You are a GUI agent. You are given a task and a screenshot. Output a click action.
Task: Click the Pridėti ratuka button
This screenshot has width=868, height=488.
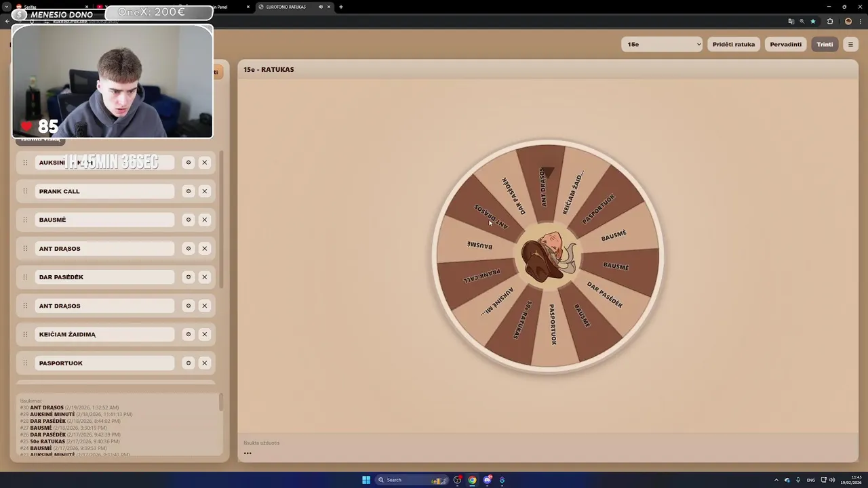click(734, 44)
